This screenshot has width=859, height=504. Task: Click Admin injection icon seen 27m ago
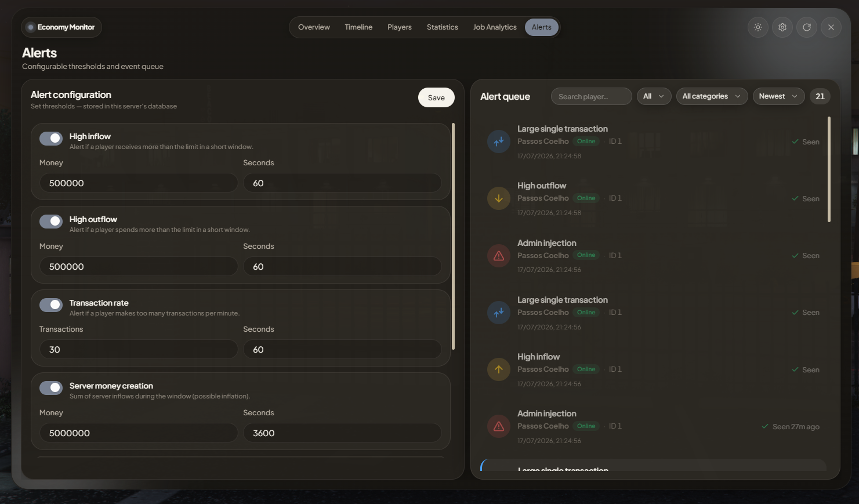click(x=498, y=426)
